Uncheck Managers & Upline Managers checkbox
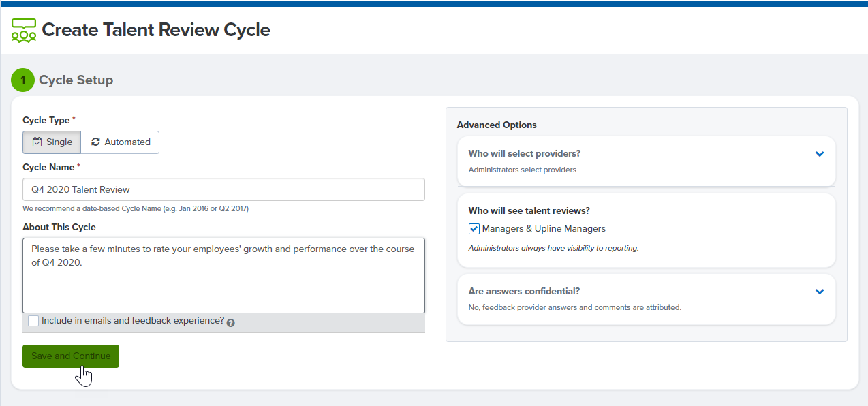Viewport: 868px width, 406px height. click(474, 229)
